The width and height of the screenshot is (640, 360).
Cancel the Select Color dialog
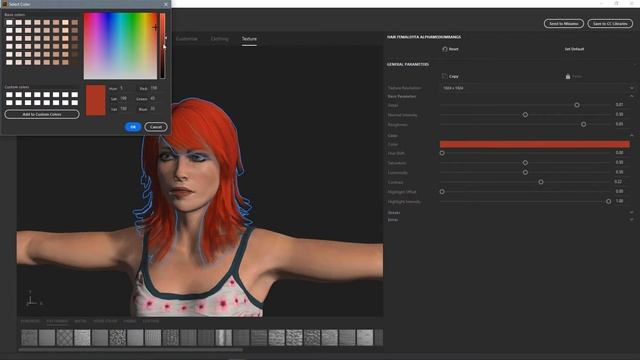coord(156,127)
